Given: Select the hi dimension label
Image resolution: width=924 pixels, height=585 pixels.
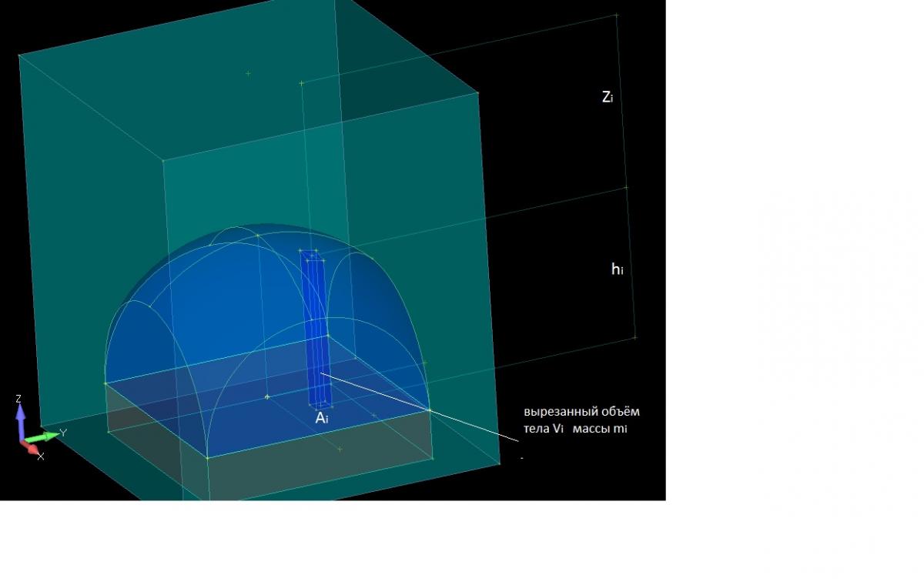Looking at the screenshot, I should pyautogui.click(x=616, y=269).
